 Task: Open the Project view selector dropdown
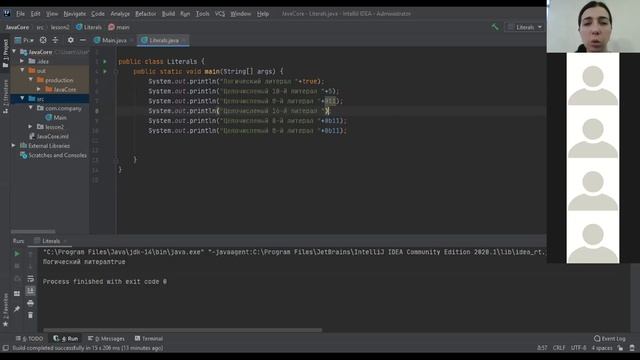24,40
